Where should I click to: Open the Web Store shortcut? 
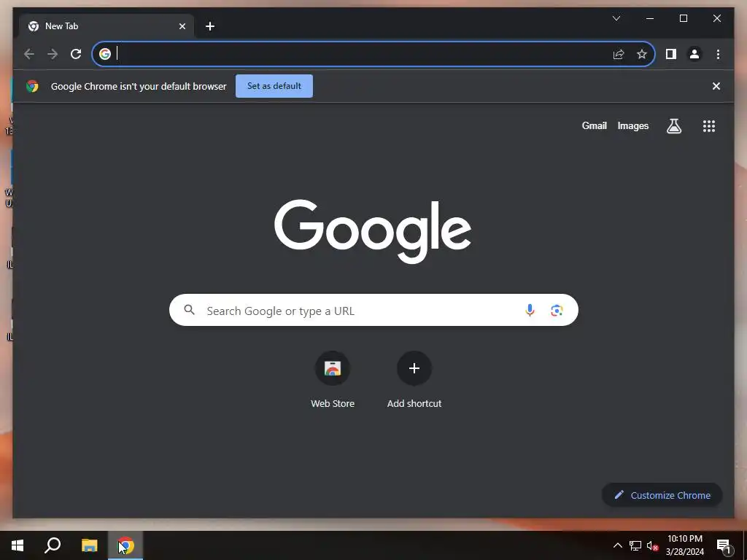[333, 380]
